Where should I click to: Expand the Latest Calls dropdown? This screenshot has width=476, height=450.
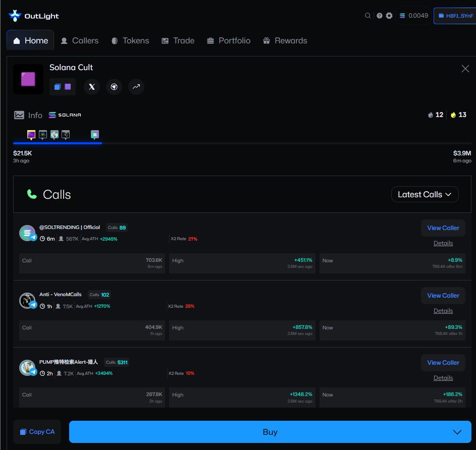[425, 194]
